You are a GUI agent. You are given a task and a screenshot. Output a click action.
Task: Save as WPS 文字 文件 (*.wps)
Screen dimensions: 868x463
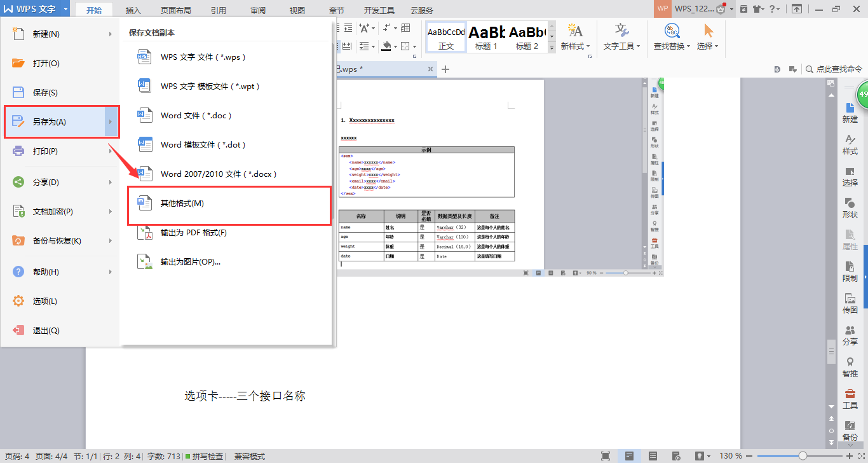227,57
